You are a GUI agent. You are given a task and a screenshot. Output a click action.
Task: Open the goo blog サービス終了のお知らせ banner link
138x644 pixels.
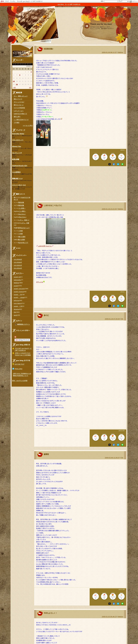[69, 4]
